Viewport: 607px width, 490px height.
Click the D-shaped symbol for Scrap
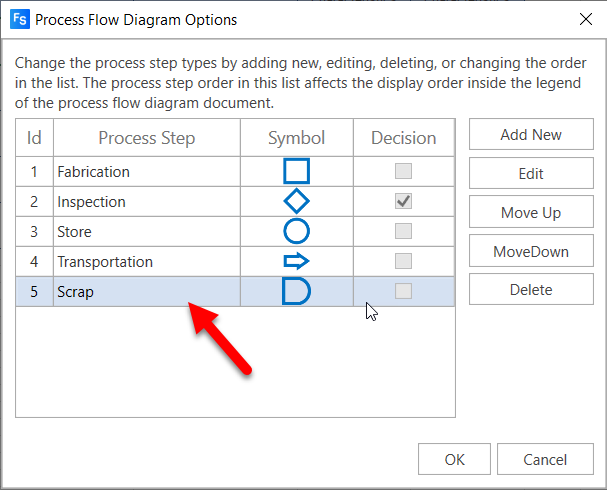296,291
